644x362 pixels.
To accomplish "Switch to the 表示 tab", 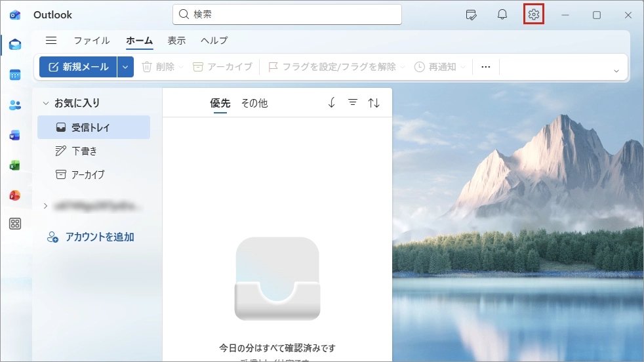I will [x=176, y=41].
